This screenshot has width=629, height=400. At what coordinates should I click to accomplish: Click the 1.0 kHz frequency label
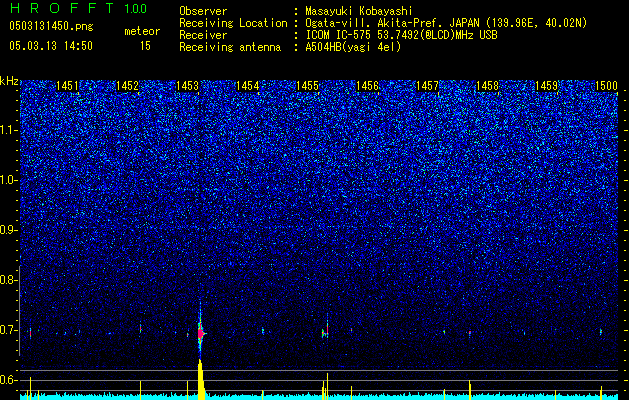tap(8, 180)
